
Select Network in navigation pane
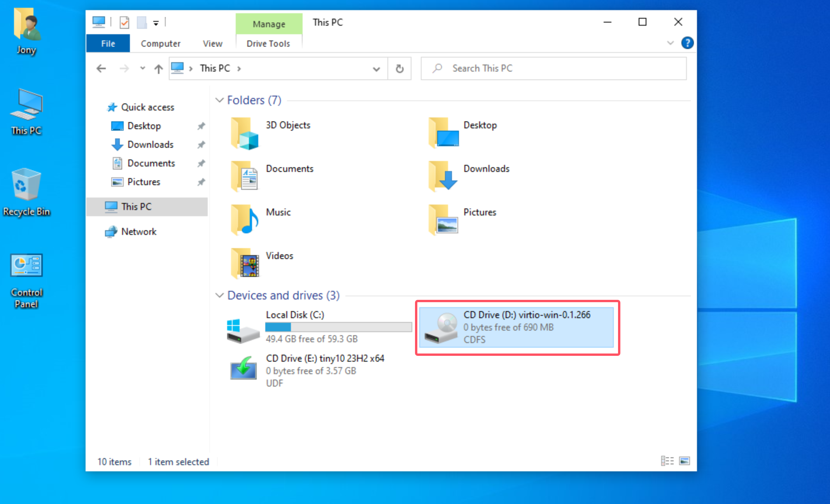pos(138,232)
